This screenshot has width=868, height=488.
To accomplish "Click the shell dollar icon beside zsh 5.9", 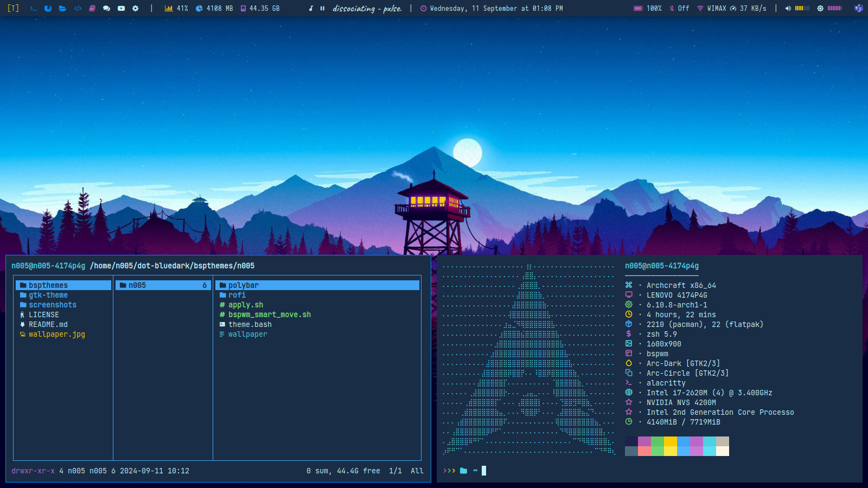I will point(629,334).
